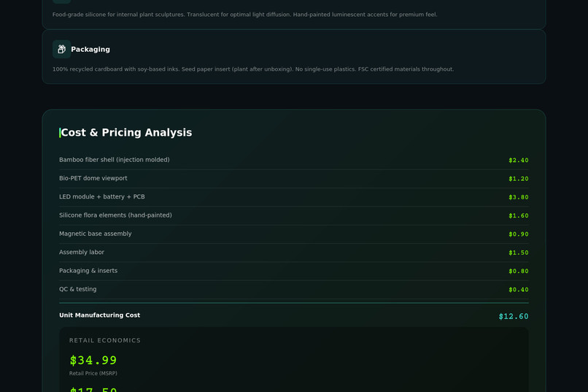Click Silicone flora elements row label
Viewport: 588px width, 392px height.
[115, 215]
